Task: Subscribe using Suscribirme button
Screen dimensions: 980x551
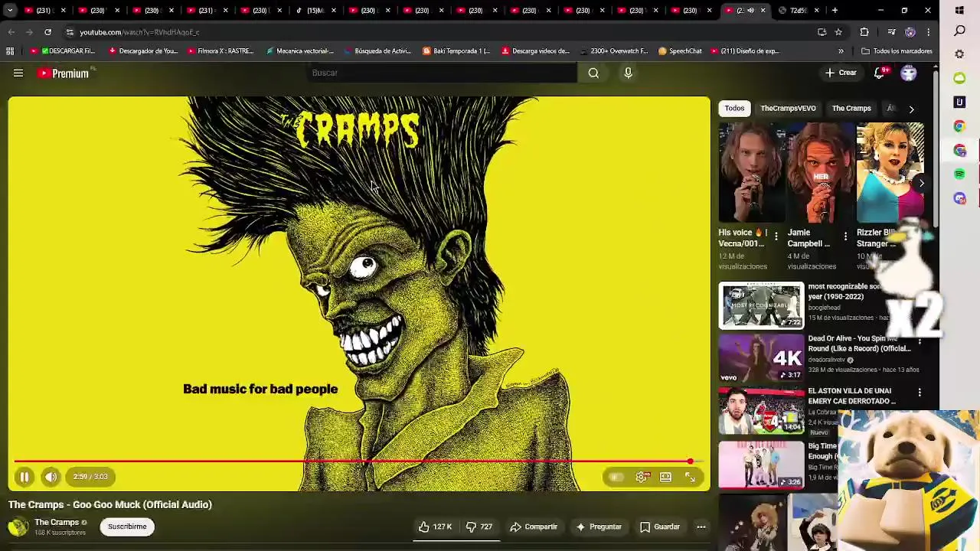Action: pyautogui.click(x=127, y=527)
